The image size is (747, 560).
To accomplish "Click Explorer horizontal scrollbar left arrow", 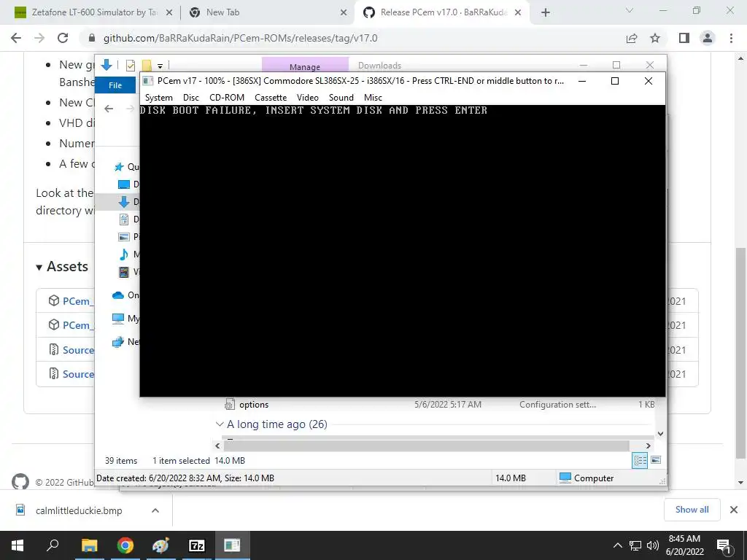I will [217, 446].
